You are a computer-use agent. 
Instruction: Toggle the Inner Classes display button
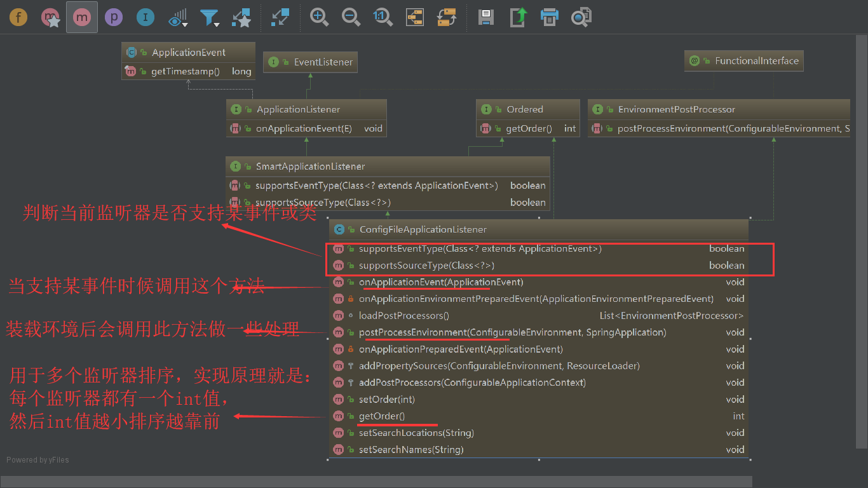pyautogui.click(x=146, y=17)
